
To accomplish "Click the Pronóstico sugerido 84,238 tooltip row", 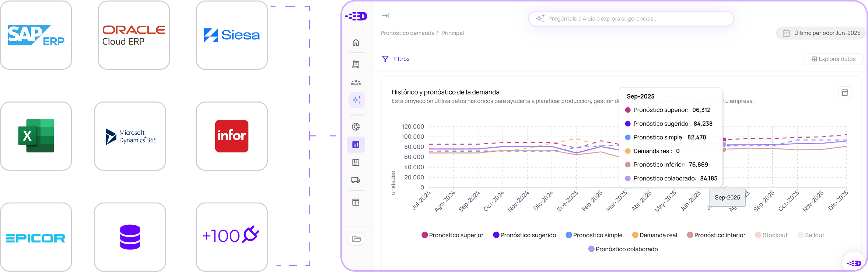I will pos(669,124).
